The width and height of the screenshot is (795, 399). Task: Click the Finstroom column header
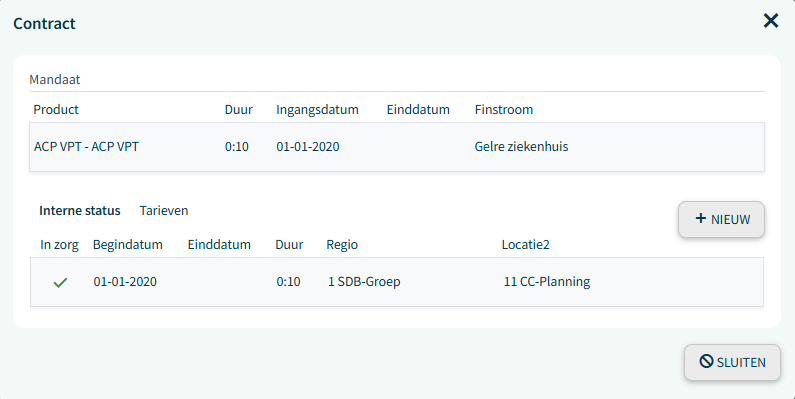(x=503, y=110)
